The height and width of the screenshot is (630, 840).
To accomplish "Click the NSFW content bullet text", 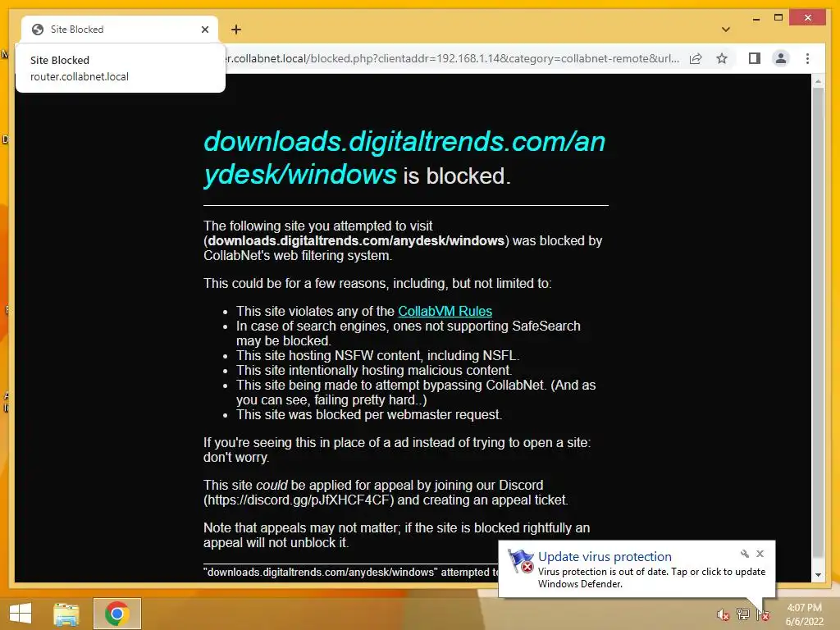I will pos(377,356).
